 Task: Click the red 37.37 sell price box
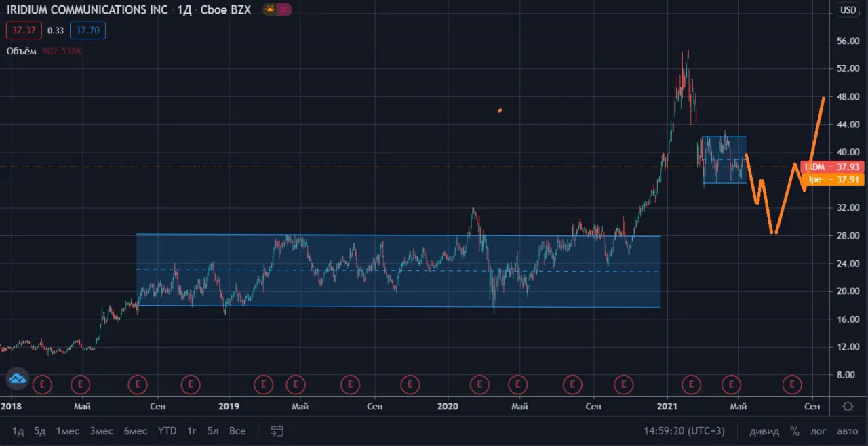(x=24, y=31)
